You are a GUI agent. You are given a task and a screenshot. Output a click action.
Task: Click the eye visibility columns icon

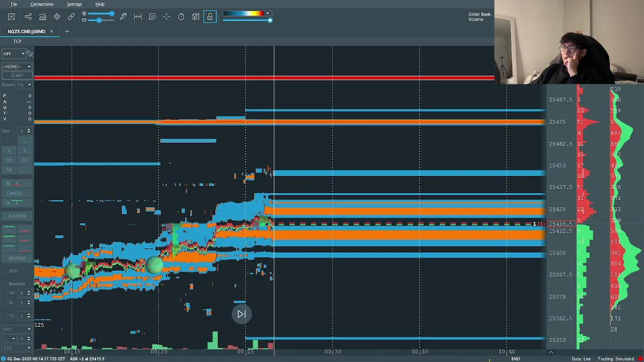pyautogui.click(x=196, y=17)
